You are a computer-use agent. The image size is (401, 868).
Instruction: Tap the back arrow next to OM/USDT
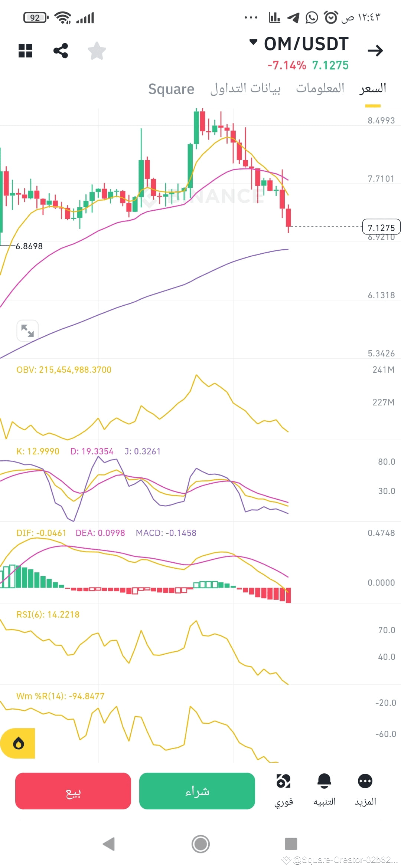[x=376, y=50]
